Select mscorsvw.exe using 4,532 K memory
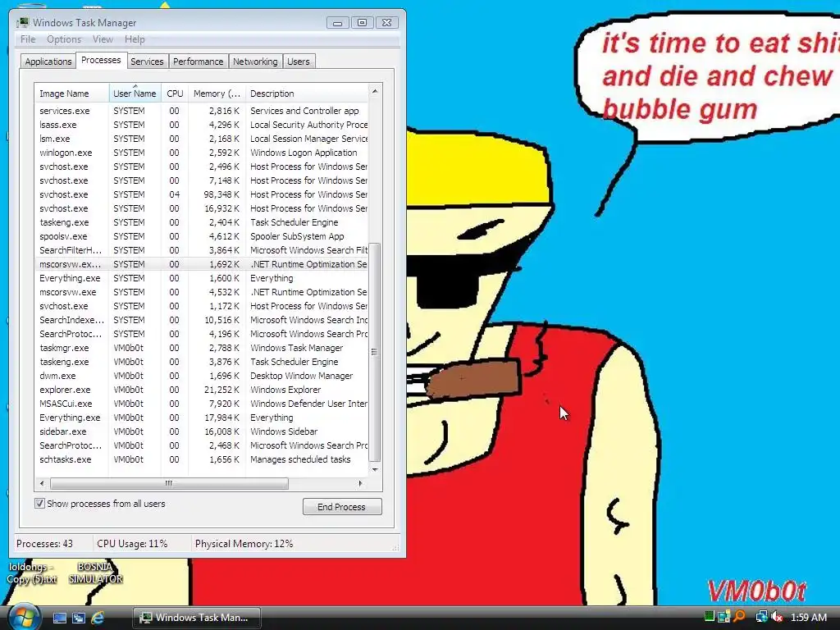The height and width of the screenshot is (630, 840). click(202, 292)
